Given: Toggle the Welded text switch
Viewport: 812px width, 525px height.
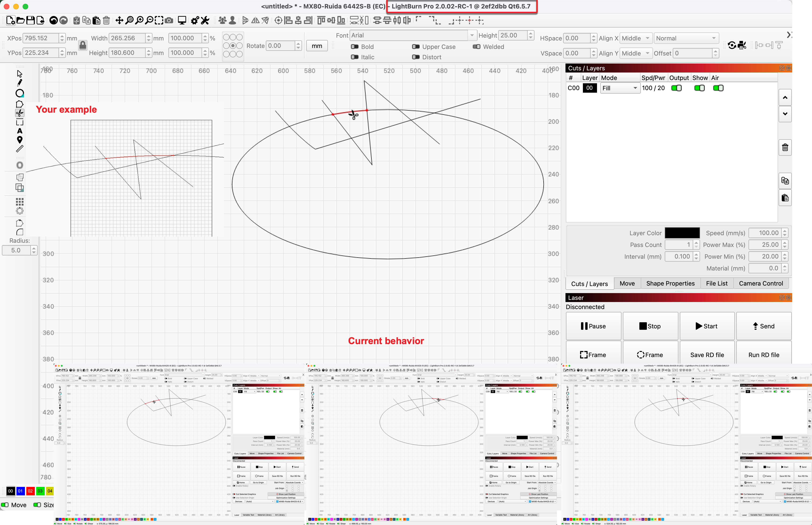Looking at the screenshot, I should [x=476, y=47].
